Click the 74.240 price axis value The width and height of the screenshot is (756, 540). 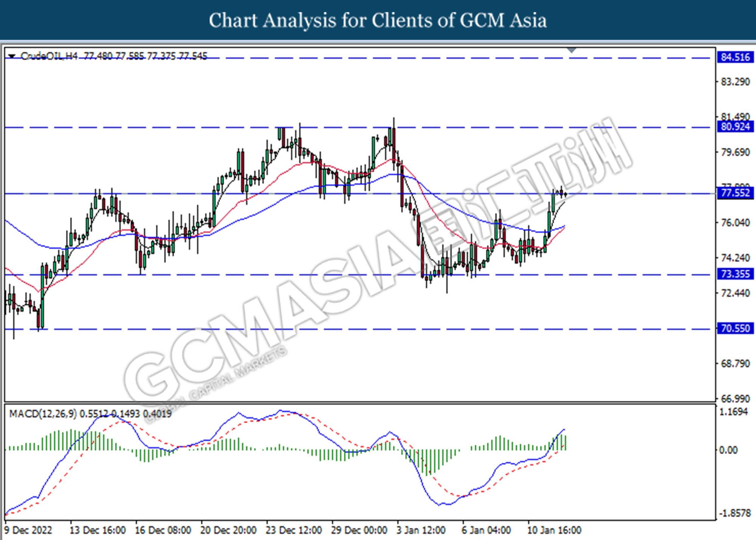(735, 258)
